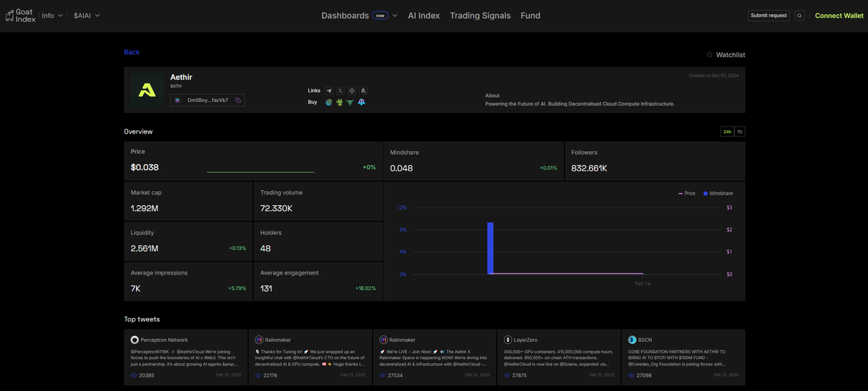Toggle the Price series in chart legend

pyautogui.click(x=686, y=194)
